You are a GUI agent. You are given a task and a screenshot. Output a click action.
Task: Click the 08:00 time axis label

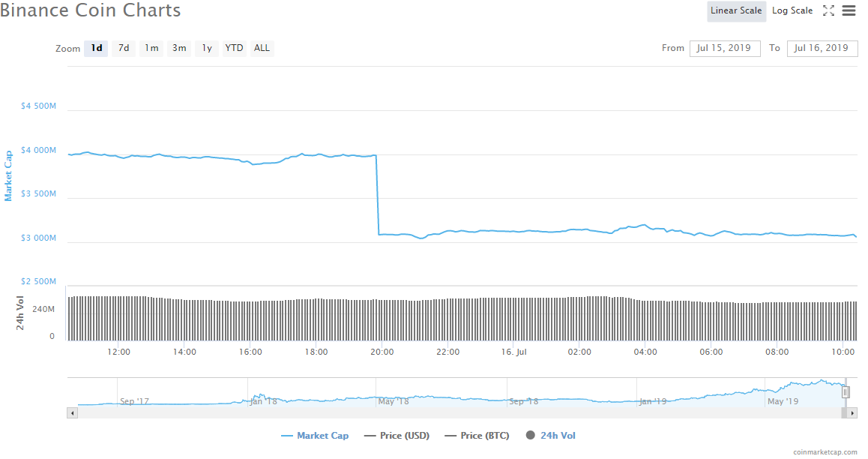coord(777,352)
